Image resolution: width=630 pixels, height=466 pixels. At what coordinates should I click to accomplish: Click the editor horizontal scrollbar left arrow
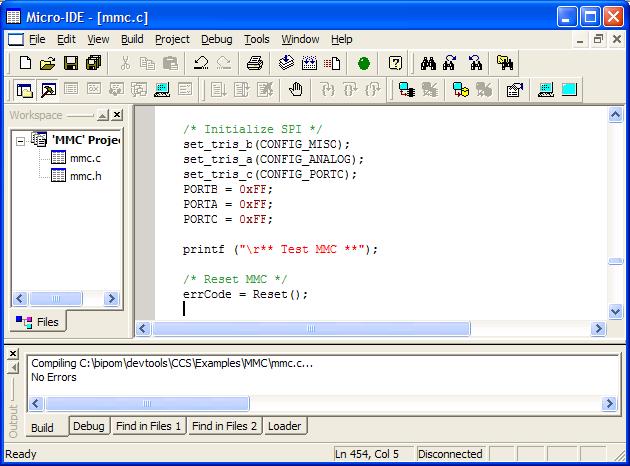point(143,329)
